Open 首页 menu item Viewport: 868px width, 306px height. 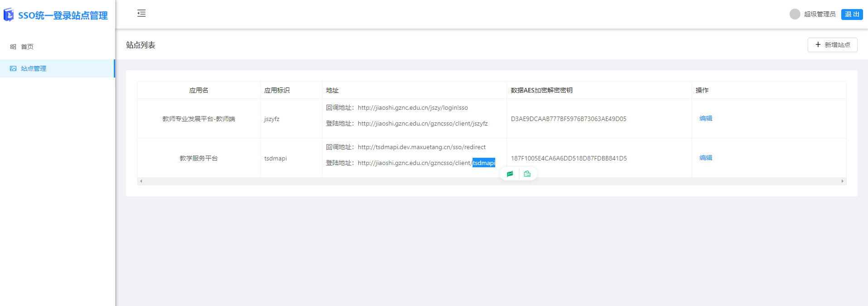(x=57, y=47)
